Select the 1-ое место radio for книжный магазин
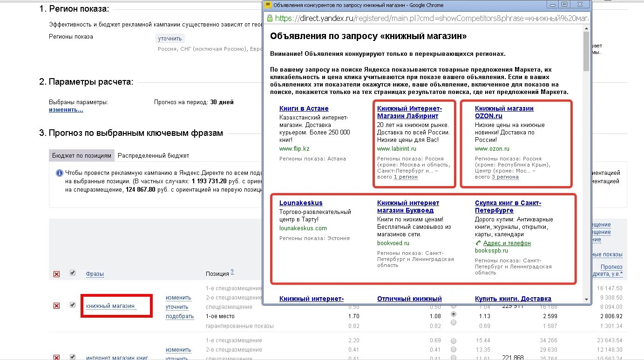This screenshot has height=360, width=644. (454, 314)
